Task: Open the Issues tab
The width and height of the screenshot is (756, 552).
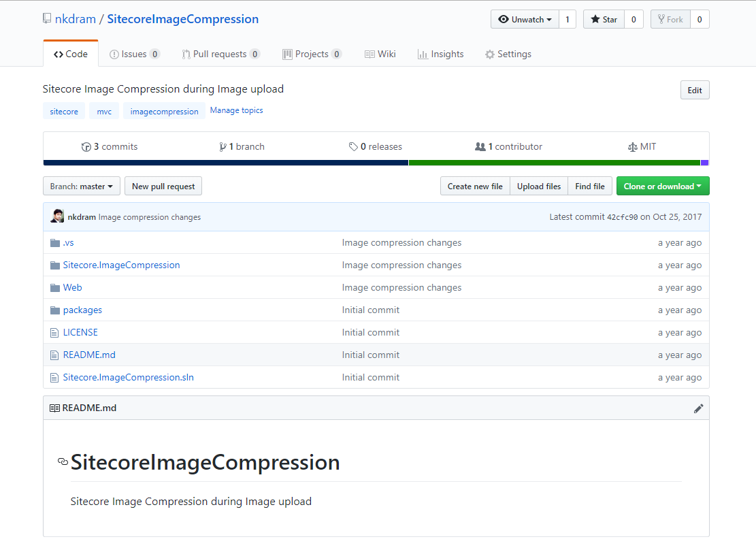Action: 134,54
